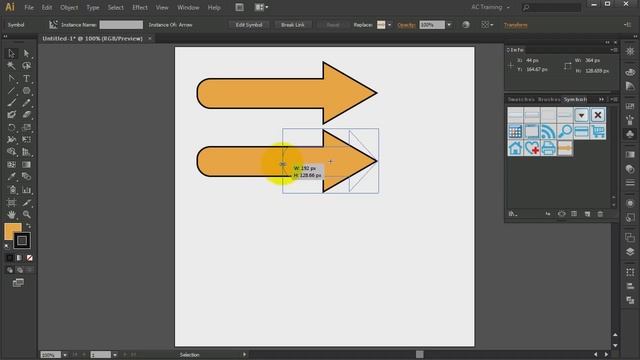
Task: Activate the Free Transform tool
Action: point(27,140)
